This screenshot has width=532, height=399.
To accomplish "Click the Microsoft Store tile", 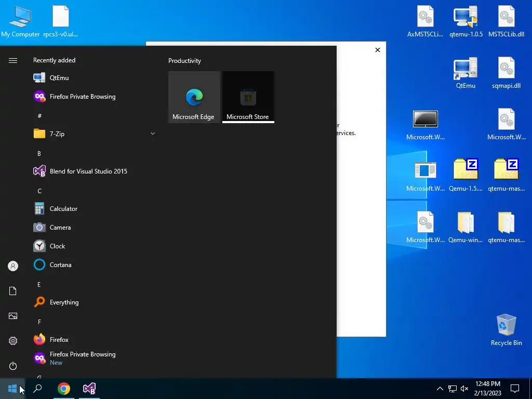I will pyautogui.click(x=248, y=97).
